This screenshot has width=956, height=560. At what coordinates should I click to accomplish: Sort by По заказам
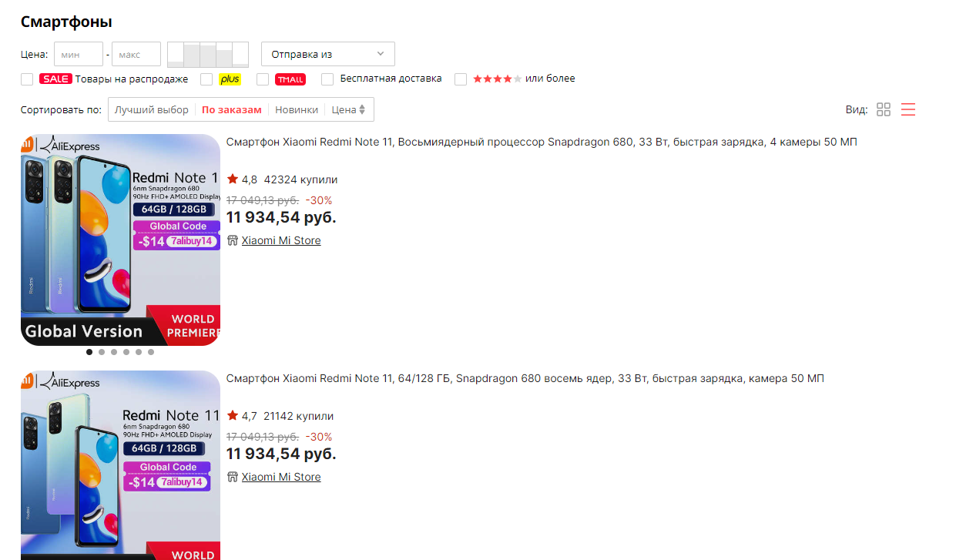click(232, 109)
